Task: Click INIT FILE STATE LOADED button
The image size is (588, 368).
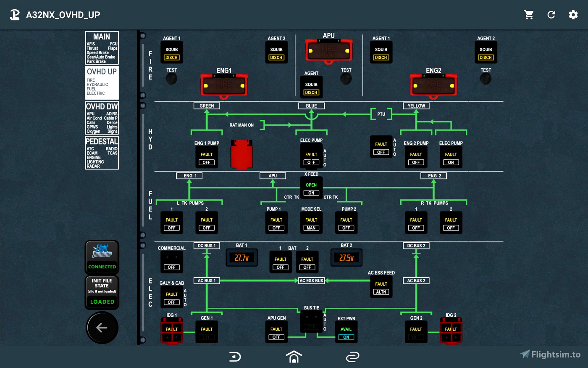Action: tap(102, 292)
